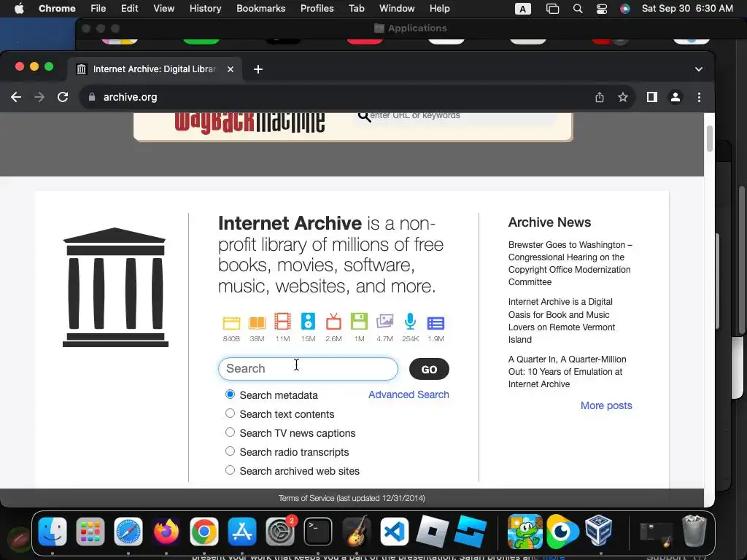This screenshot has height=560, width=747.
Task: Open the Advanced Search link
Action: tap(409, 394)
